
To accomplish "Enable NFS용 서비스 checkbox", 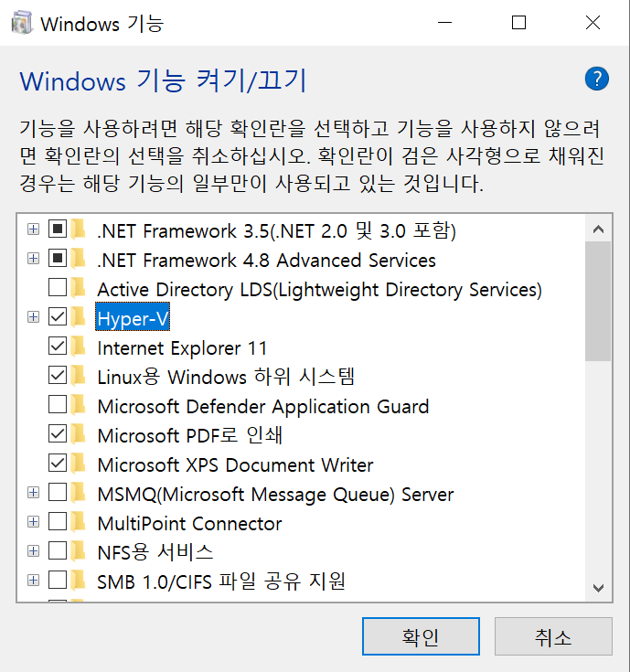I will 58,550.
